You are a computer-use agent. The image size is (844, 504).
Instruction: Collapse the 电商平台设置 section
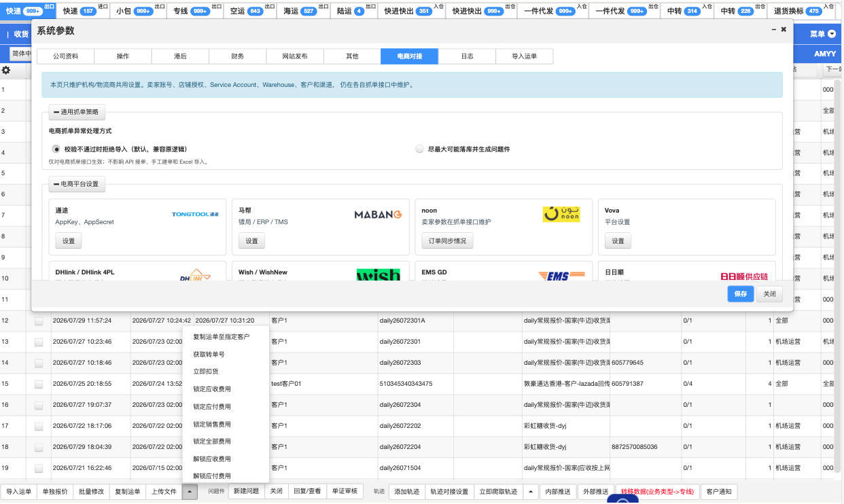(x=76, y=184)
